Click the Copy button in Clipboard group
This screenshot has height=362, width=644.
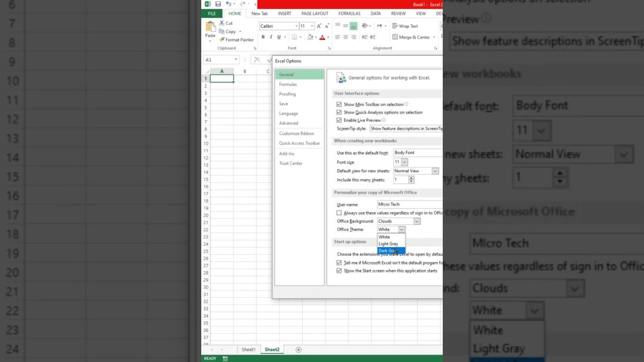227,31
